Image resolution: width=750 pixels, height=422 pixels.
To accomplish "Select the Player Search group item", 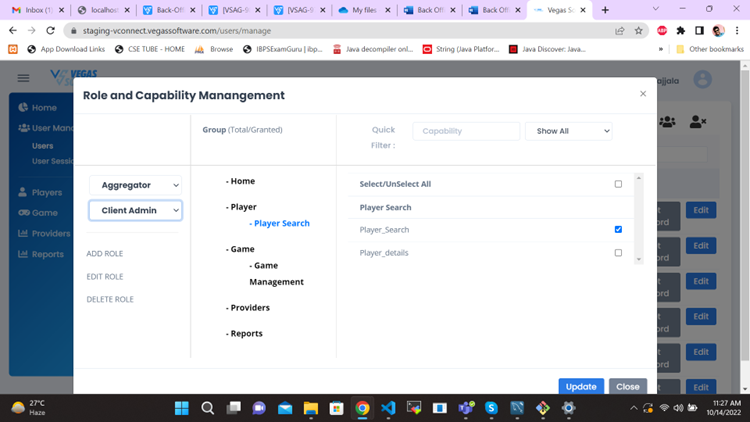I will [x=279, y=223].
